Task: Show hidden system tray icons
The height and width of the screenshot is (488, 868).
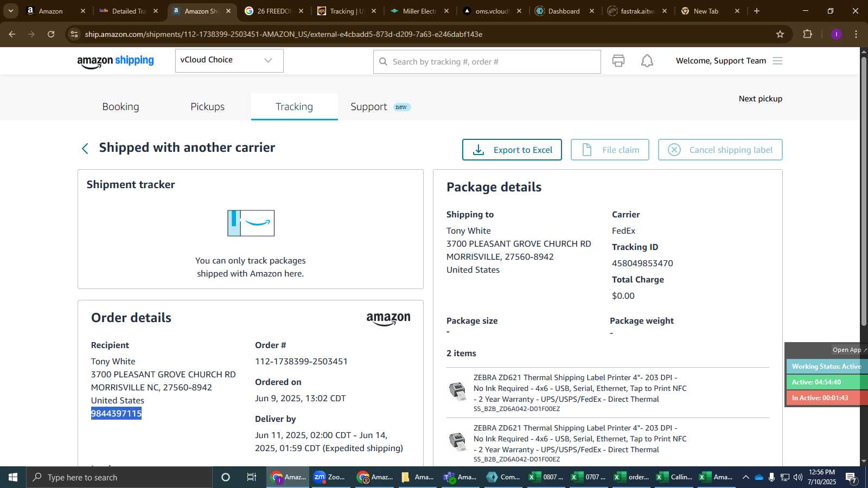Action: pyautogui.click(x=745, y=477)
